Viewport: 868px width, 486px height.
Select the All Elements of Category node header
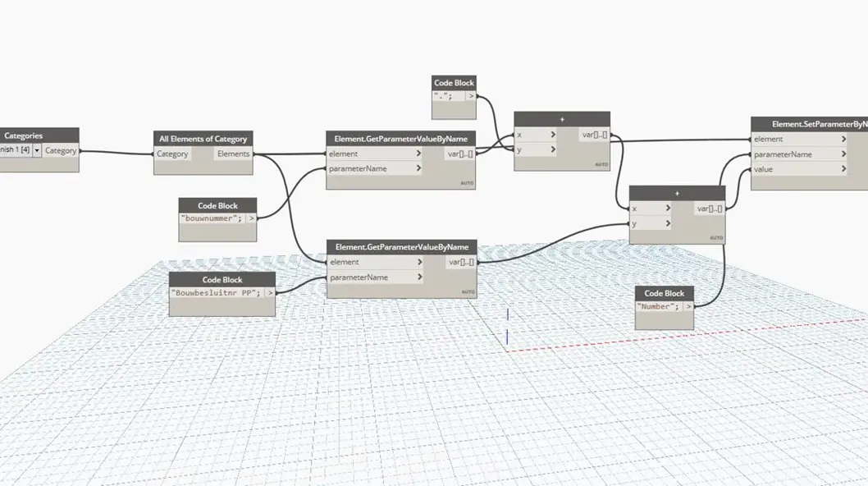point(203,139)
